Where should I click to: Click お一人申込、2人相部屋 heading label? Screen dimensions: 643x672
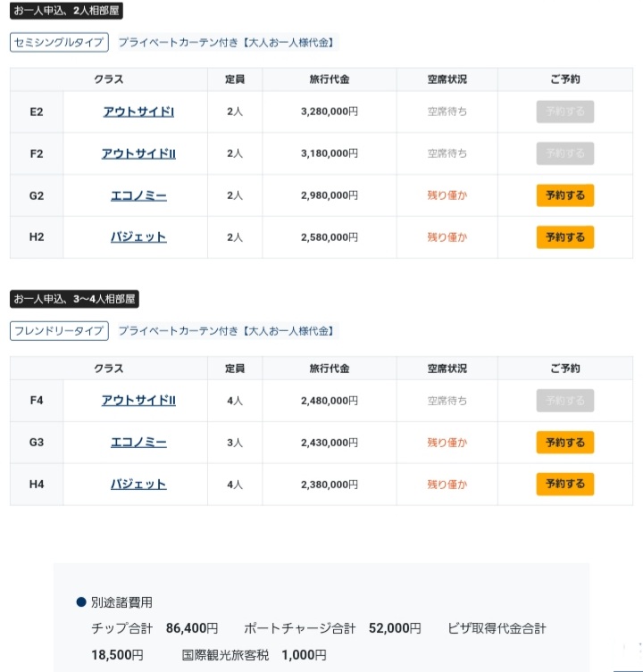click(x=66, y=11)
